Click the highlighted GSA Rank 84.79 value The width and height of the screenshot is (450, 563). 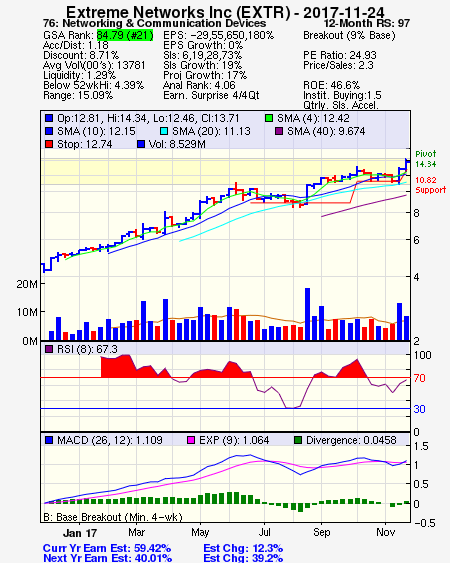(125, 35)
